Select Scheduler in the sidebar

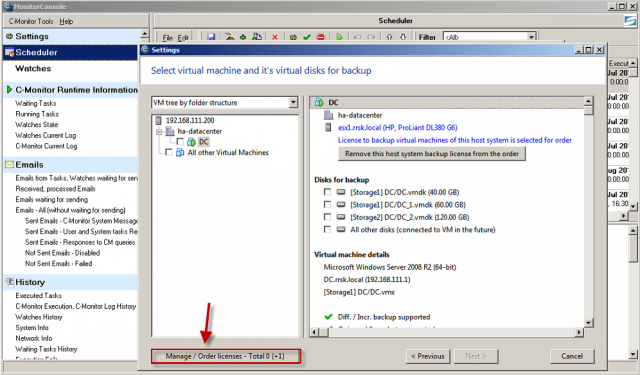tap(70, 52)
